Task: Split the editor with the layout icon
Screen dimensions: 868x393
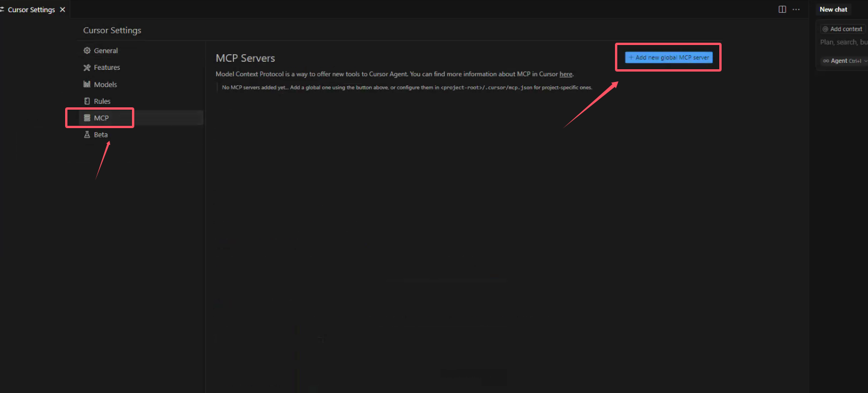Action: pyautogui.click(x=782, y=9)
